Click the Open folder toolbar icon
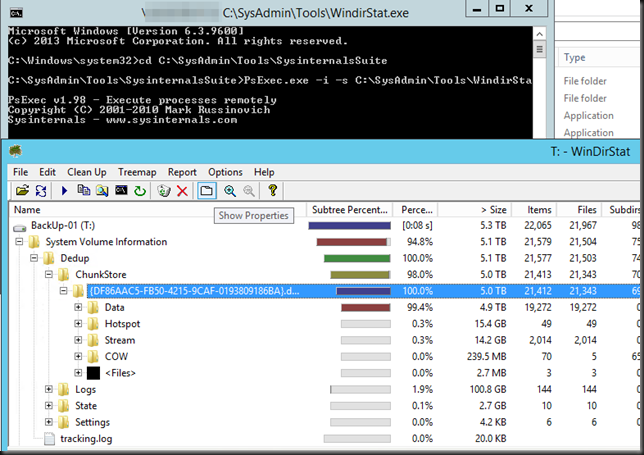 (22, 191)
